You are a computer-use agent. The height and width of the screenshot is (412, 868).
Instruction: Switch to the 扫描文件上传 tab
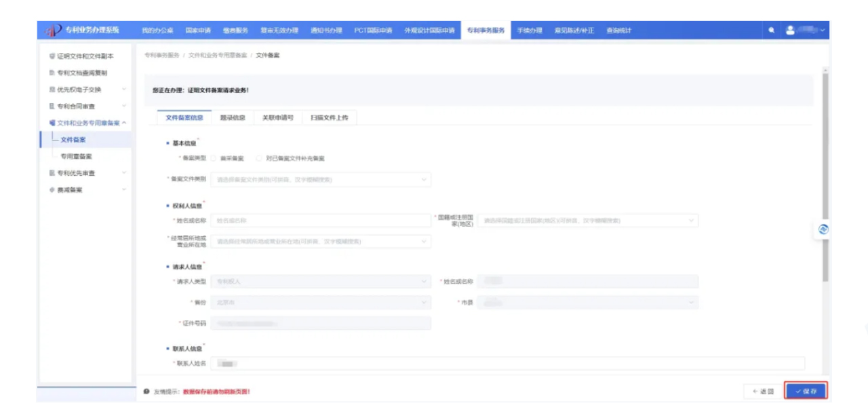pyautogui.click(x=329, y=117)
